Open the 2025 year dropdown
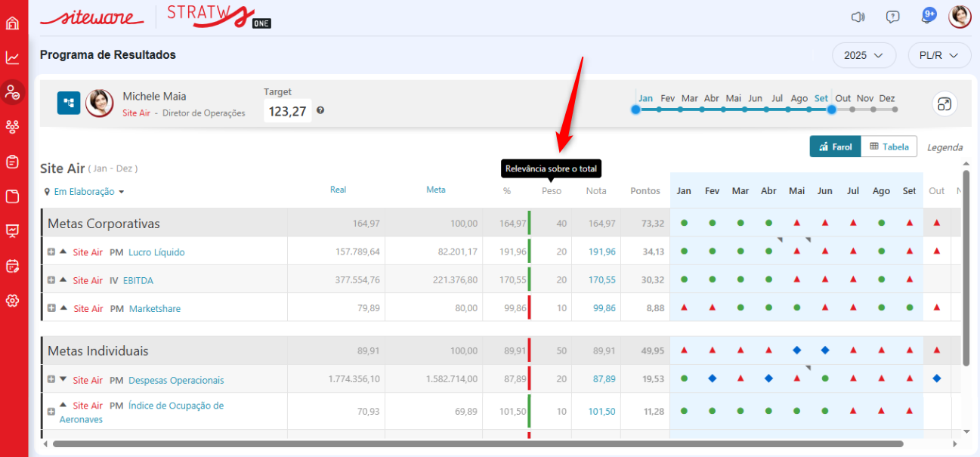 pos(864,55)
